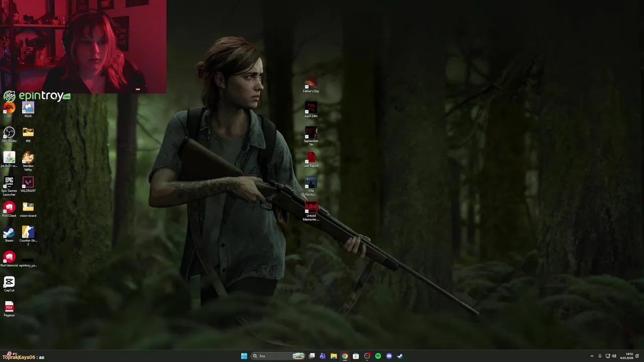Image resolution: width=644 pixels, height=362 pixels.
Task: Open the Riot İstemcisi shortcut
Action: pyautogui.click(x=9, y=259)
